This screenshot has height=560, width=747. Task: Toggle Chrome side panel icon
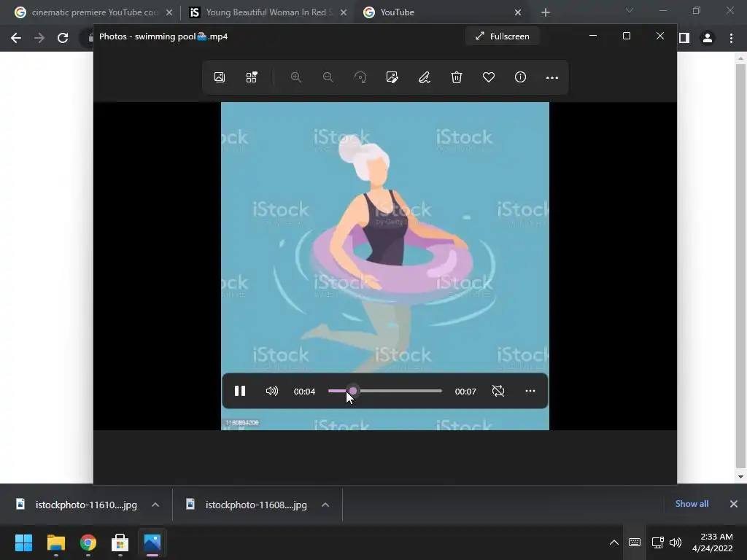[684, 38]
